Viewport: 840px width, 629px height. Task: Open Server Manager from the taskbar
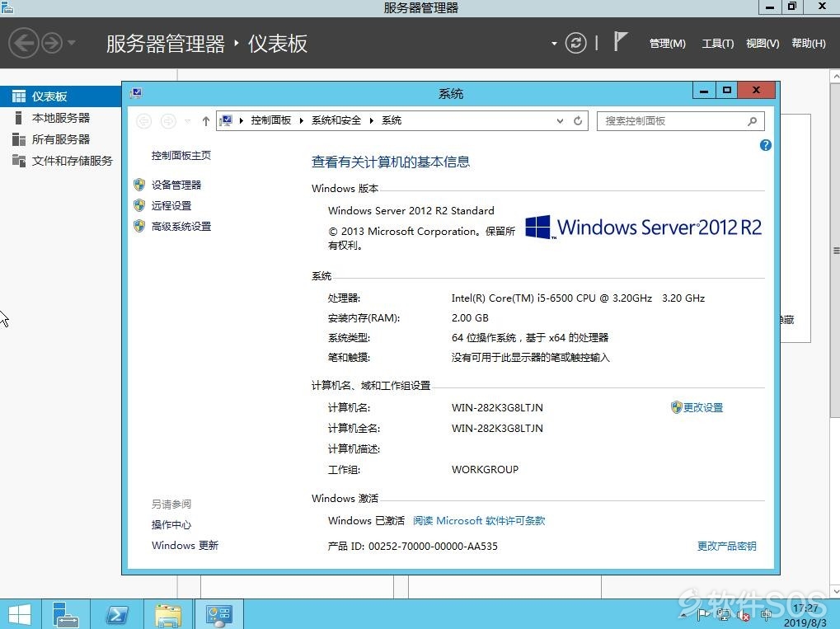65,614
